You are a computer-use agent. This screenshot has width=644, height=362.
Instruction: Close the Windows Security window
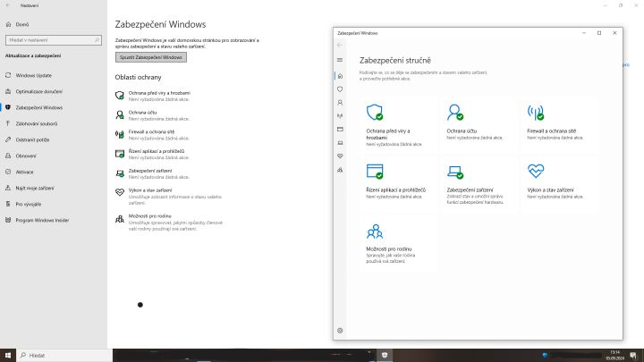pyautogui.click(x=614, y=33)
